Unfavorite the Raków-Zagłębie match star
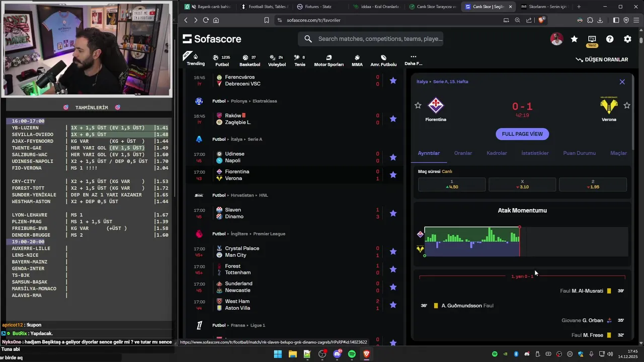The height and width of the screenshot is (362, 644). click(393, 119)
